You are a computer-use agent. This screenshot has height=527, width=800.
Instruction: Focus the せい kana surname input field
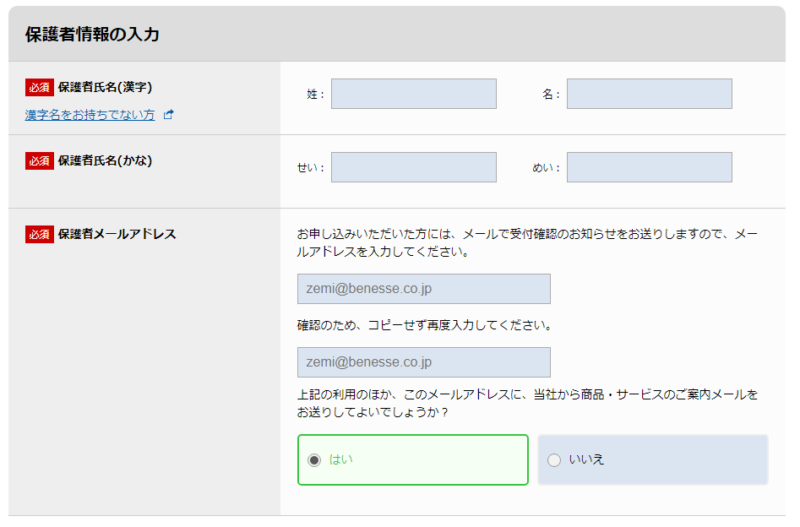[x=414, y=167]
